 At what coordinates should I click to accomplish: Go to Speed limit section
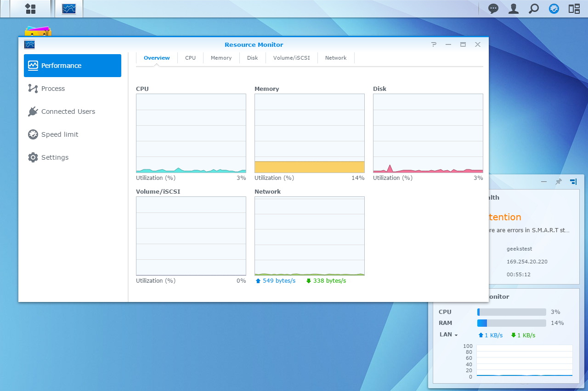tap(60, 134)
